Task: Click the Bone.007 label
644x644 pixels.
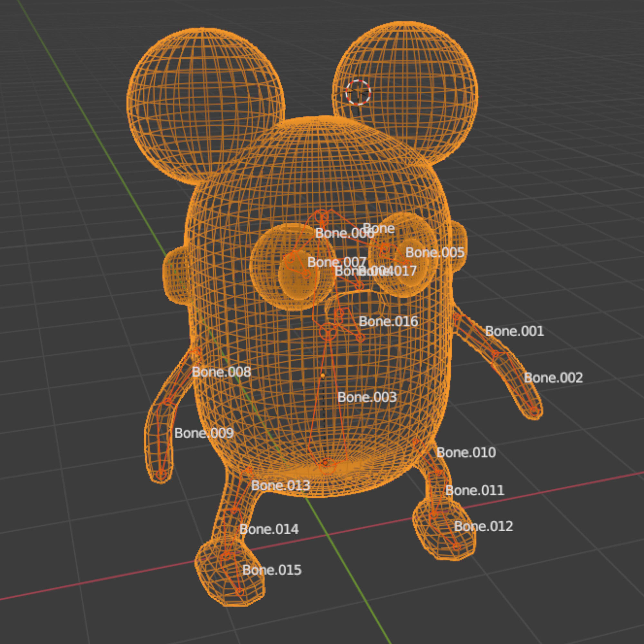Action: pos(337,262)
